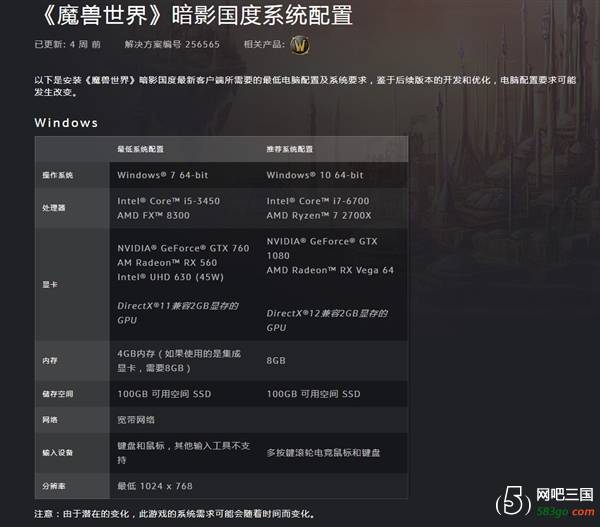Screen dimensions: 600x527
Task: Click the 'Windows' section heading
Action: point(66,123)
